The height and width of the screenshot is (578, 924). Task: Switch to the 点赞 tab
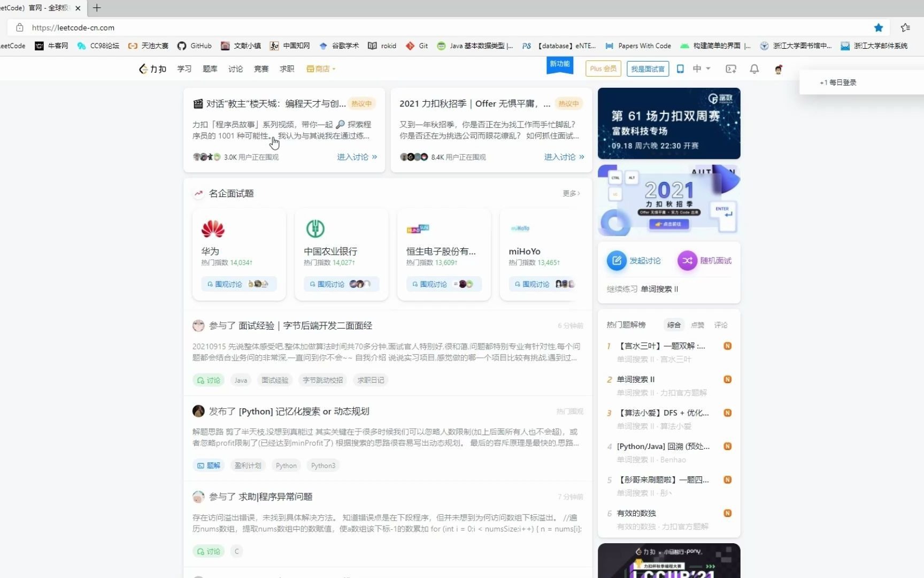click(697, 325)
